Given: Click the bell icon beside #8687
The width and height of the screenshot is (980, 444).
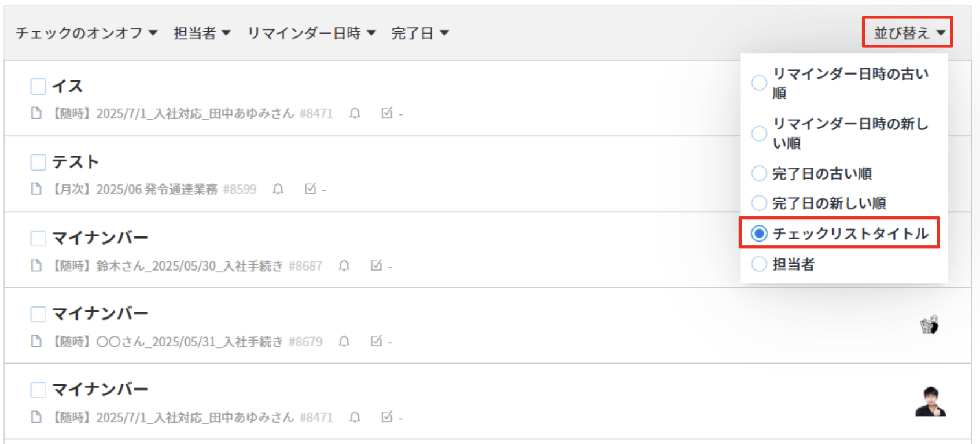Looking at the screenshot, I should coord(344,265).
